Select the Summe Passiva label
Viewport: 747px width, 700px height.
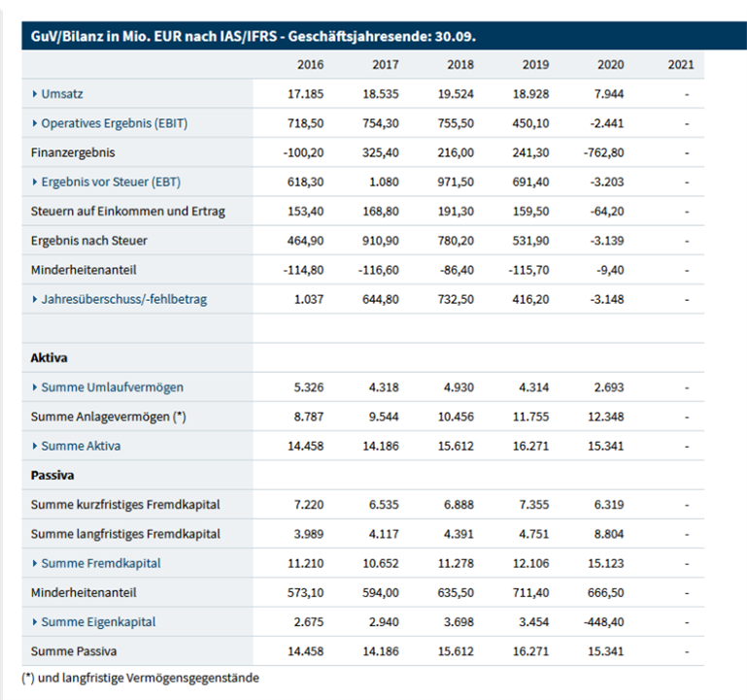point(74,651)
